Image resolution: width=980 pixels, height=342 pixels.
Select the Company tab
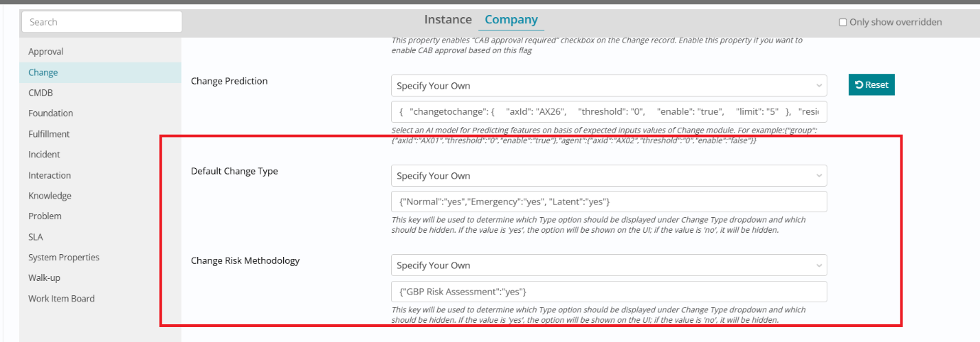512,20
